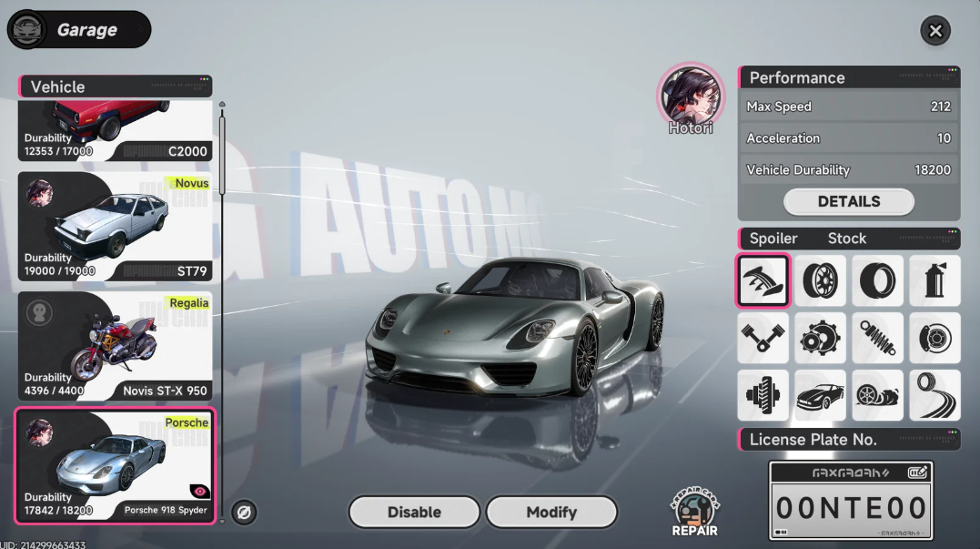Select the C2000 red car card
980x549 pixels.
click(115, 131)
